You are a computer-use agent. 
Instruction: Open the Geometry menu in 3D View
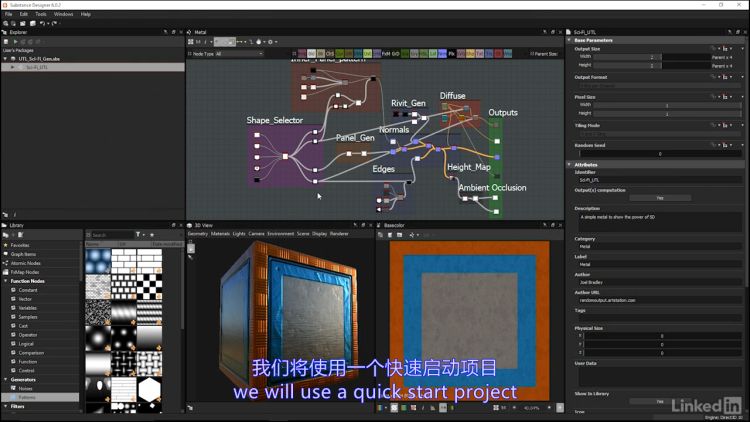tap(198, 234)
